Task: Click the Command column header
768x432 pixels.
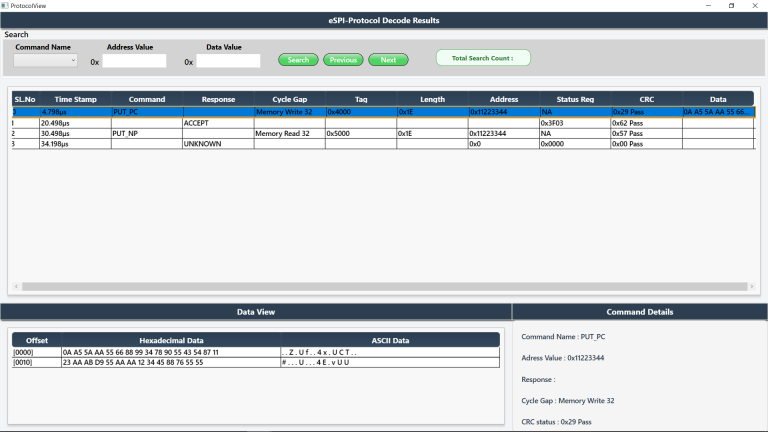Action: (x=147, y=99)
